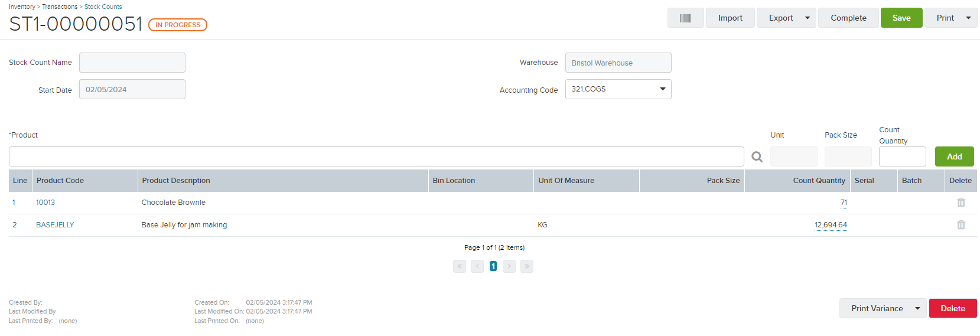Expand the Export dropdown arrow

point(808,18)
